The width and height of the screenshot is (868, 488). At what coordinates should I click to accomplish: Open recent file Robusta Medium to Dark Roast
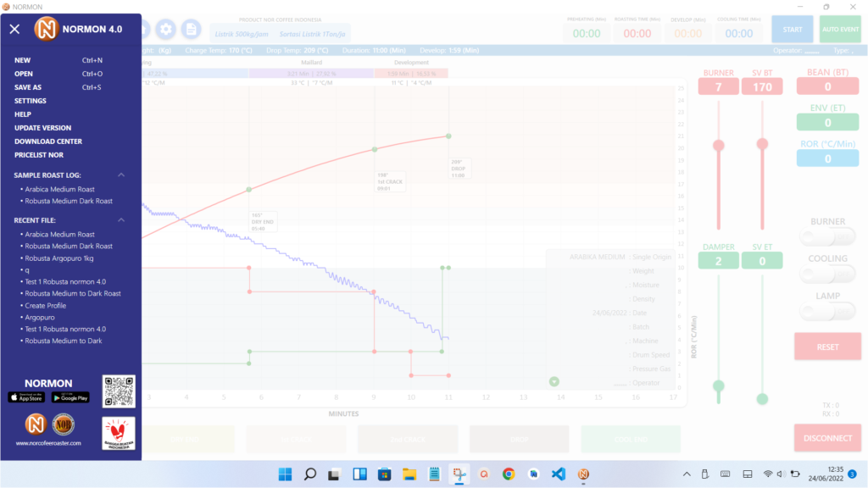[73, 294]
